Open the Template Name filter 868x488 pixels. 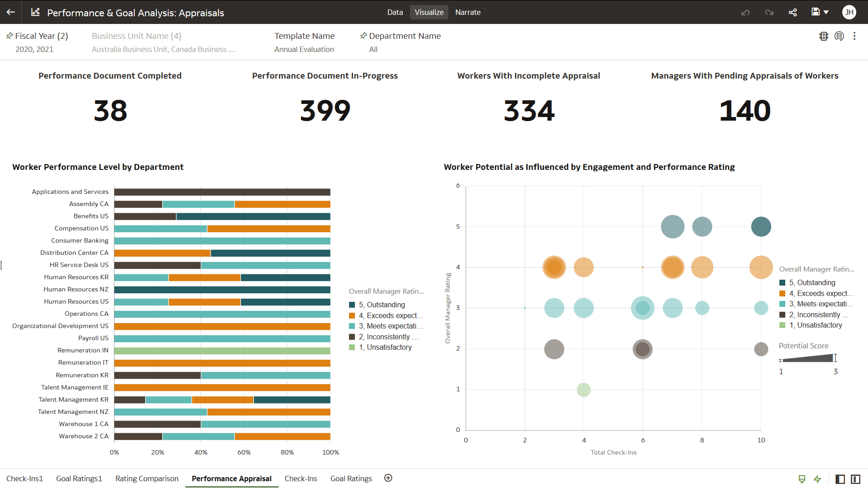point(304,36)
